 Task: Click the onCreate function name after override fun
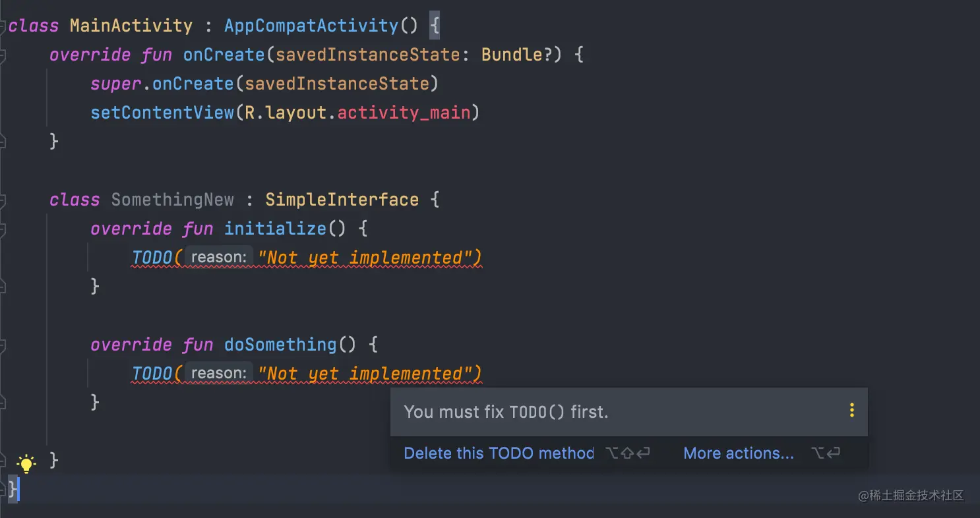pos(224,55)
